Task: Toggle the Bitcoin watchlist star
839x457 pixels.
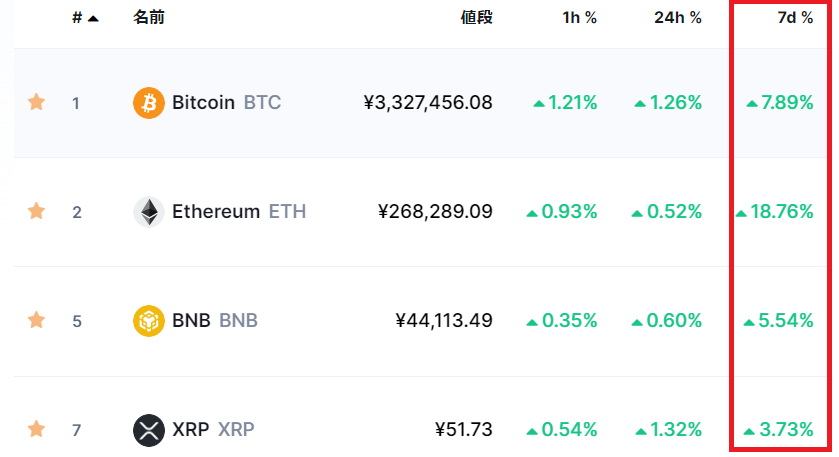Action: tap(36, 102)
